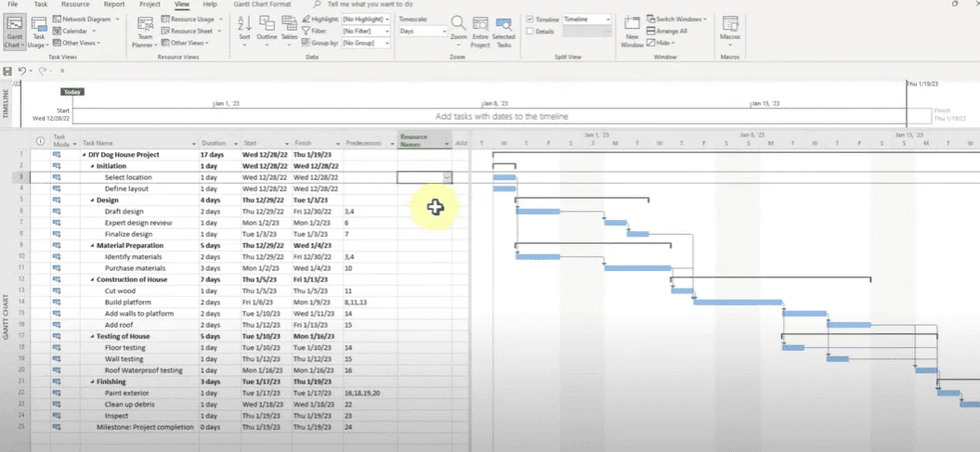This screenshot has height=452, width=980.
Task: Click the info indicator column header
Action: pyautogui.click(x=41, y=141)
